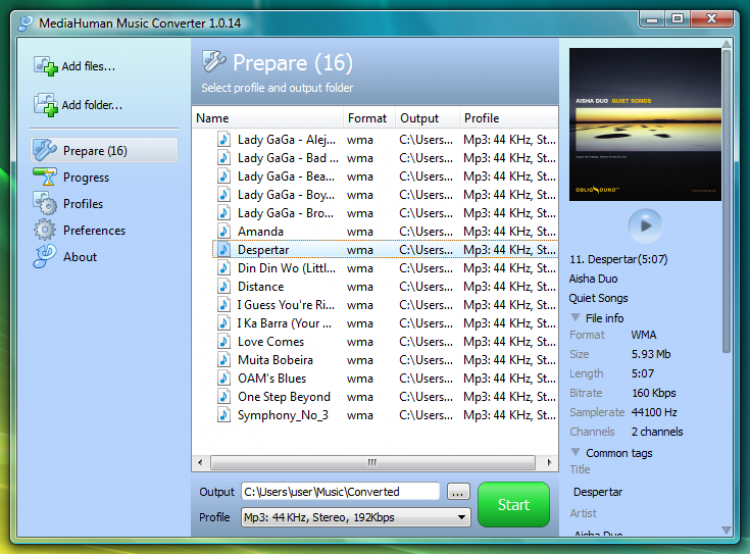Viewport: 750px width, 554px height.
Task: Browse for output folder with ... button
Action: (x=458, y=492)
